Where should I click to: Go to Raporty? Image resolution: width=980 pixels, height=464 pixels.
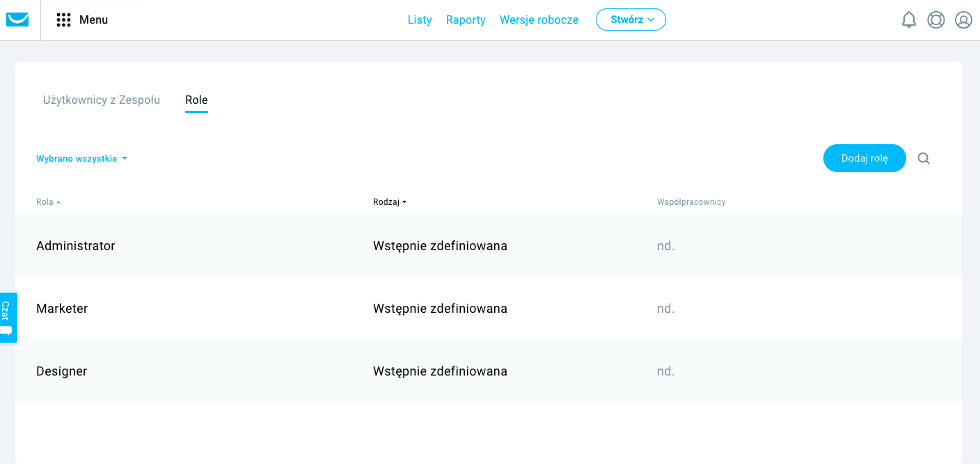(x=466, y=20)
